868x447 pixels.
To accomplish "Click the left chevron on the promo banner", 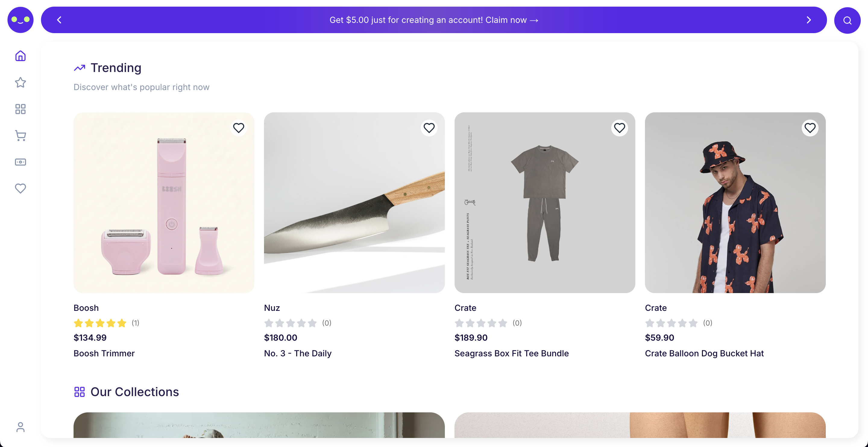I will [59, 20].
